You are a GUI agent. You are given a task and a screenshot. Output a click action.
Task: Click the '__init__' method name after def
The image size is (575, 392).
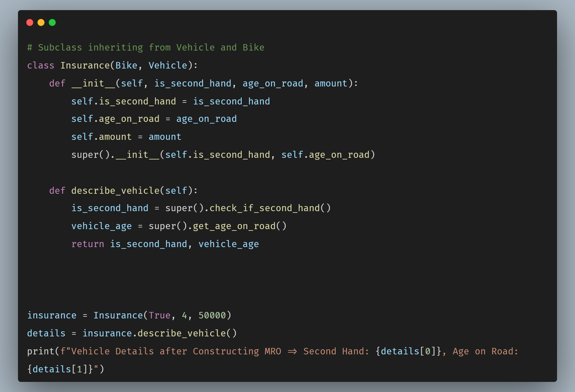point(93,83)
